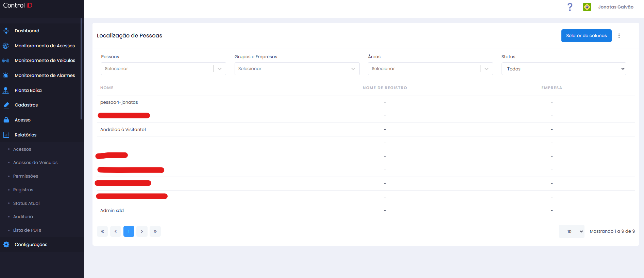Image resolution: width=644 pixels, height=278 pixels.
Task: Click the Monitoramento de Veículos signal icon
Action: 6,61
